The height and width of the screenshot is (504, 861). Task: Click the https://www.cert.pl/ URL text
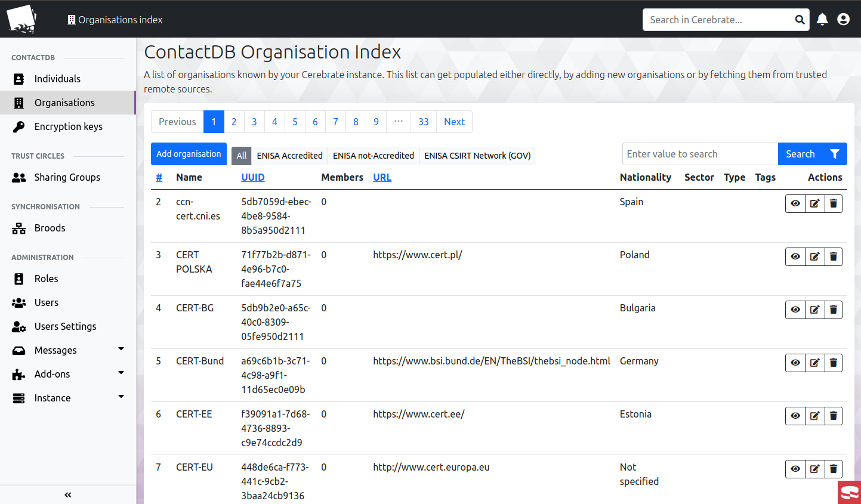418,255
